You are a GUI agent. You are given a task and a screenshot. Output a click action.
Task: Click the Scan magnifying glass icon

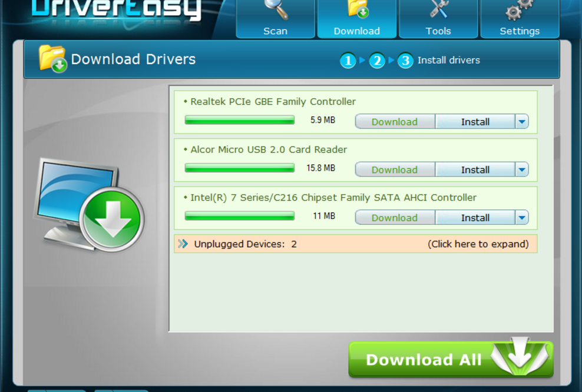tap(275, 11)
